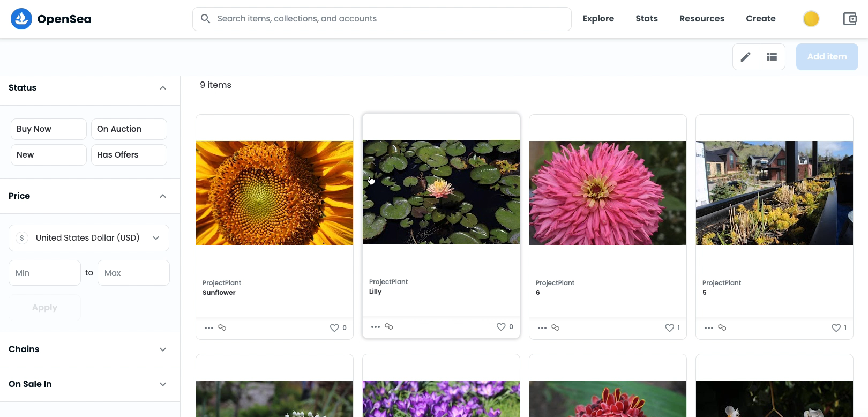Collapse the Price filter section
The width and height of the screenshot is (868, 417).
pos(163,196)
